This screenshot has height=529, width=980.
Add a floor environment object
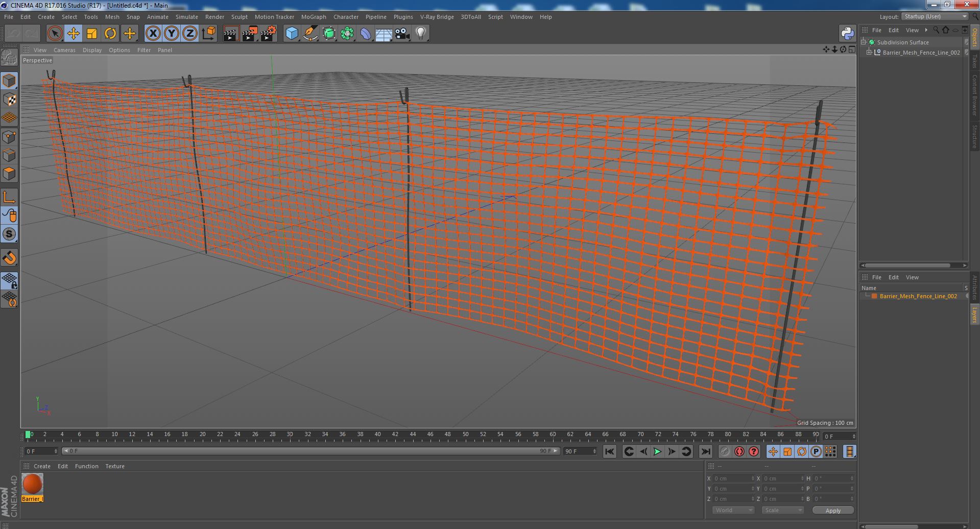384,34
